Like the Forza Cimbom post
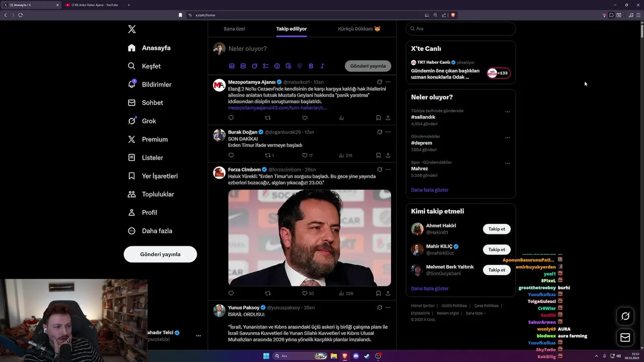Image resolution: width=644 pixels, height=362 pixels. [307, 293]
